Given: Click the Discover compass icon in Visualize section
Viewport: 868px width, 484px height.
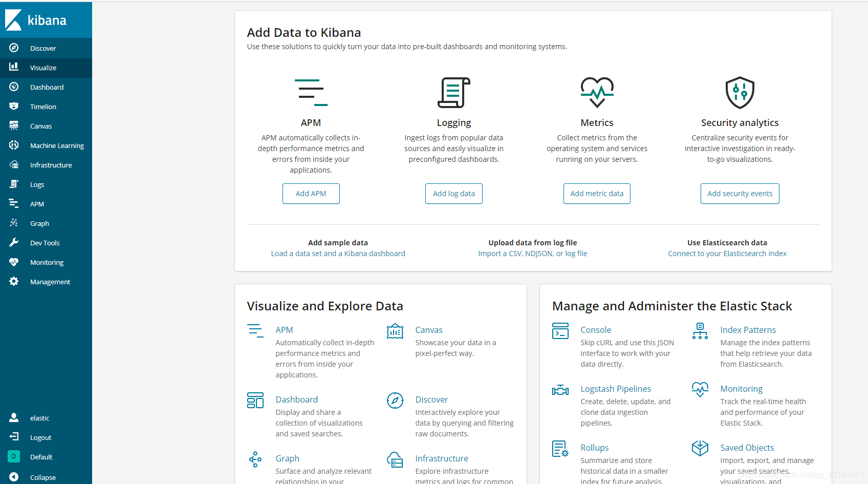Looking at the screenshot, I should point(395,400).
